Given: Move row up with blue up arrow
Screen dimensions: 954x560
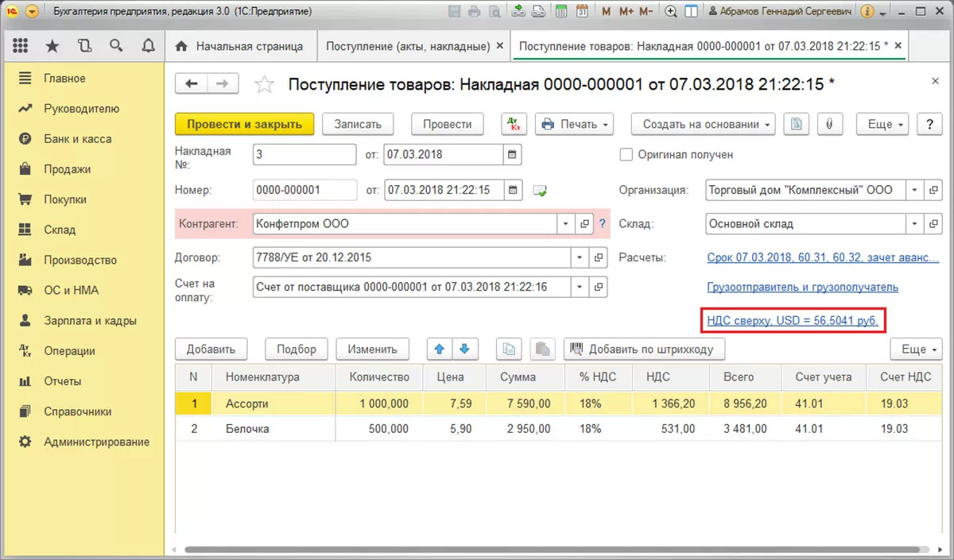Looking at the screenshot, I should (x=439, y=349).
